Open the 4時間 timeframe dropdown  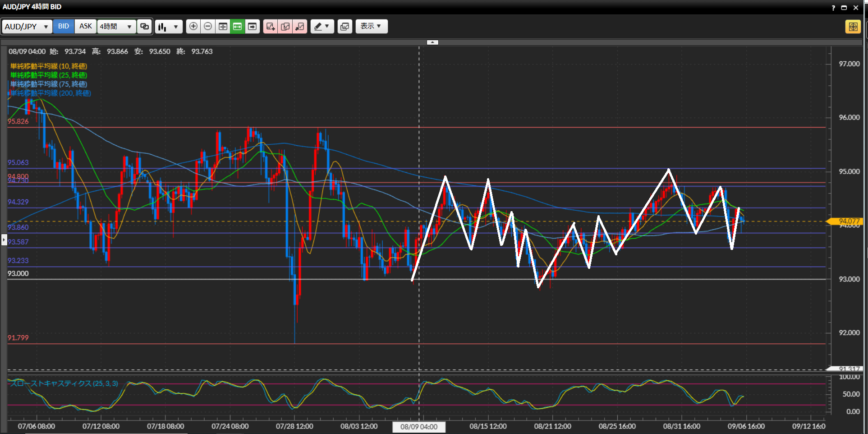click(x=116, y=27)
